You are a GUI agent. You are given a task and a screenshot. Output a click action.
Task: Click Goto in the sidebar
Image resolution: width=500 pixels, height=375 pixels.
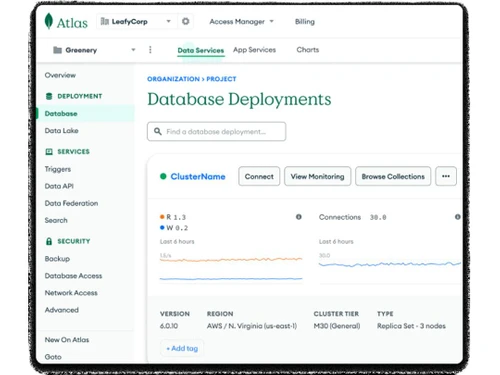click(53, 357)
